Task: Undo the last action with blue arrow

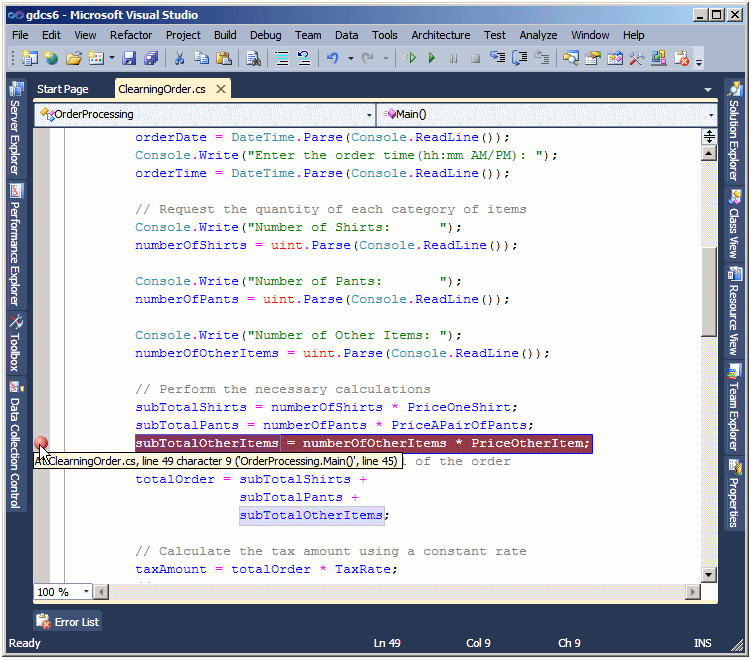Action: tap(333, 58)
